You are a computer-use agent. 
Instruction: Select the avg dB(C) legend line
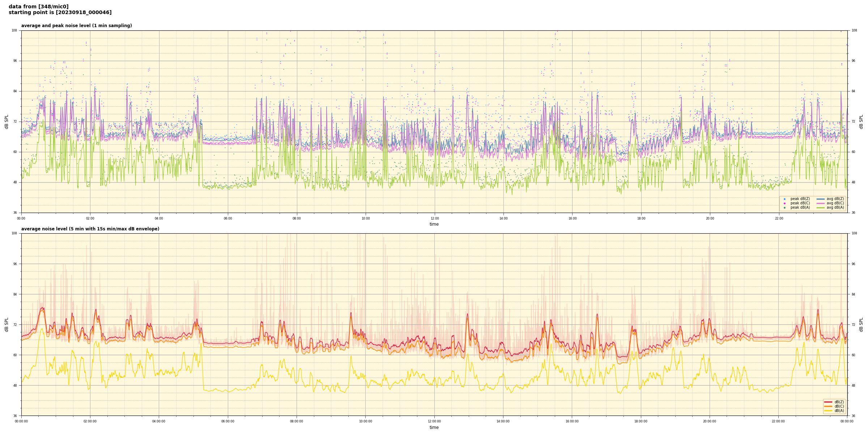[820, 203]
